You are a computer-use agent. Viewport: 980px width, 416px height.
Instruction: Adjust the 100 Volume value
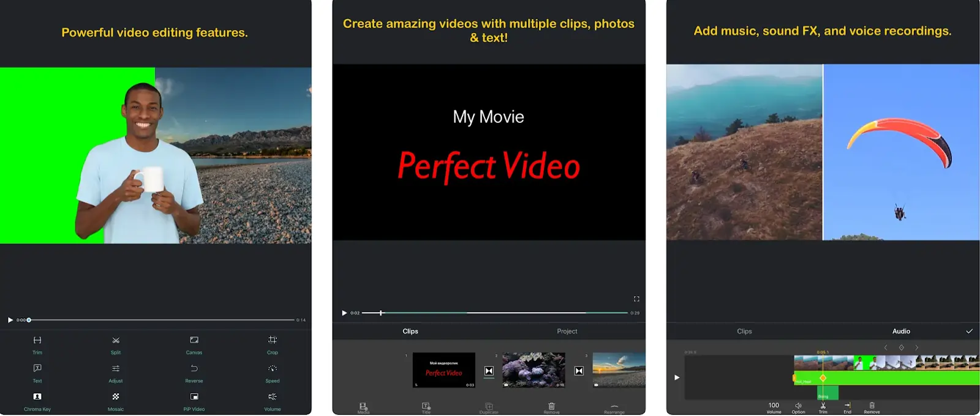[x=774, y=408]
